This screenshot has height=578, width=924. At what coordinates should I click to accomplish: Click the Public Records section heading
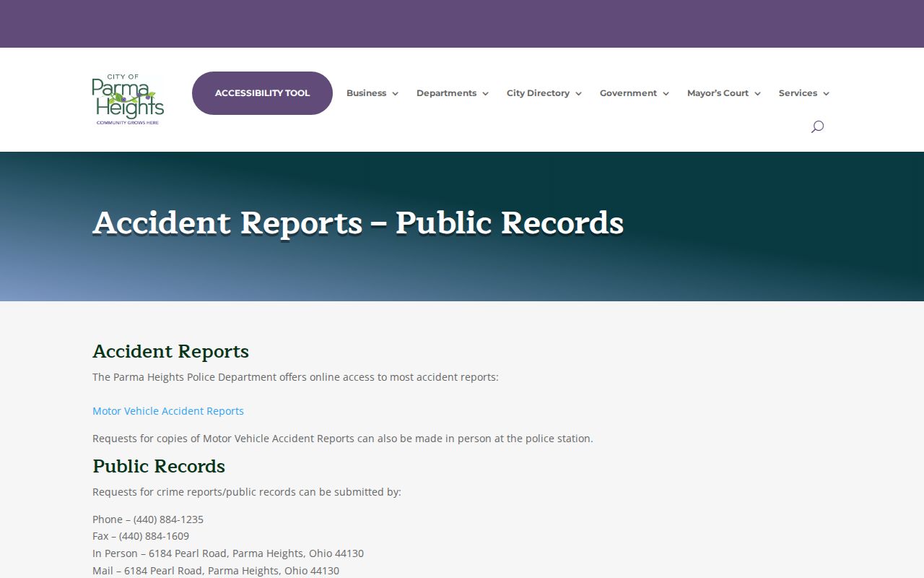159,467
